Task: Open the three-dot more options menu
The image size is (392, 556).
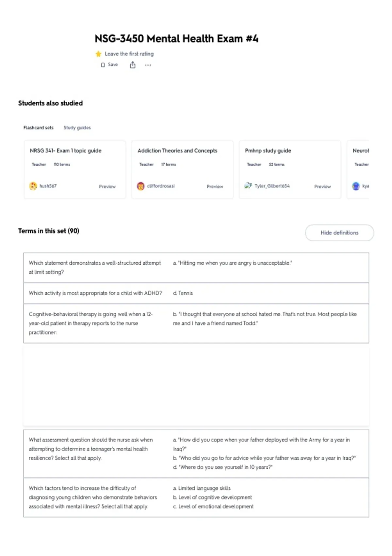Action: point(148,65)
